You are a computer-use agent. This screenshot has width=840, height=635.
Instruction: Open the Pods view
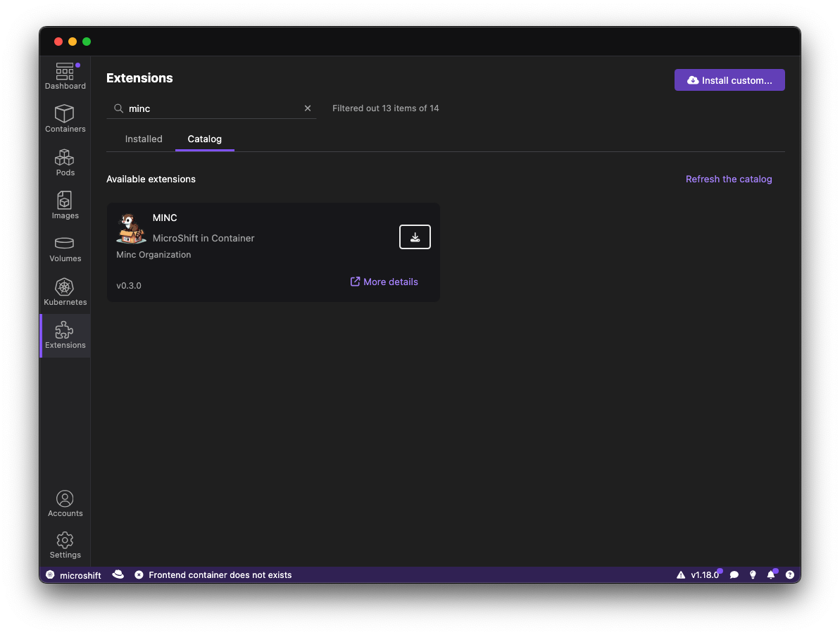(65, 163)
